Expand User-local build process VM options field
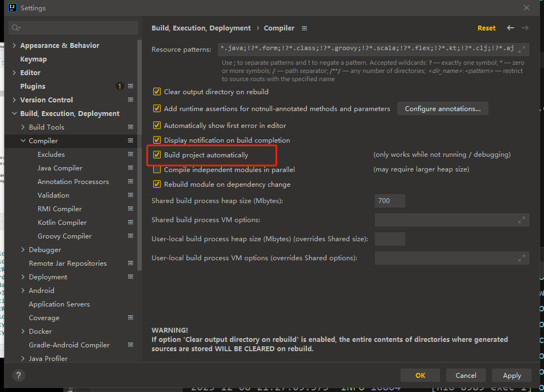The width and height of the screenshot is (544, 392). pos(522,258)
